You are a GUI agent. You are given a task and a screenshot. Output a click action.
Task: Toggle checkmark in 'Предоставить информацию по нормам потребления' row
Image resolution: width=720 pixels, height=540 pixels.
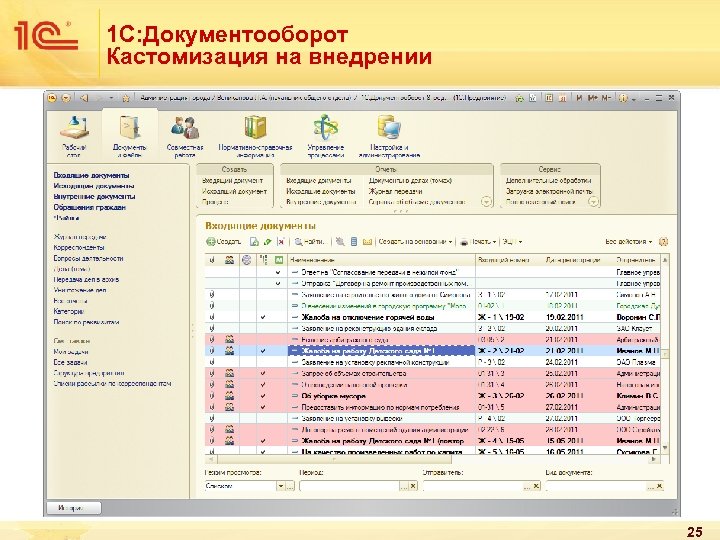(x=263, y=407)
